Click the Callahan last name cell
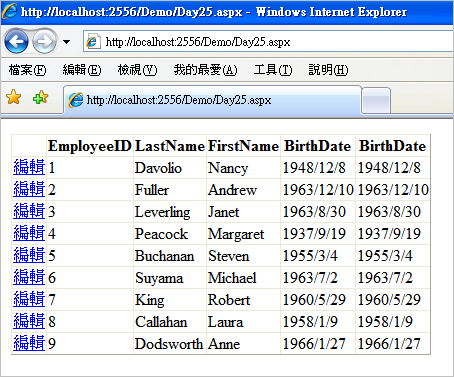The image size is (454, 377). pyautogui.click(x=170, y=322)
